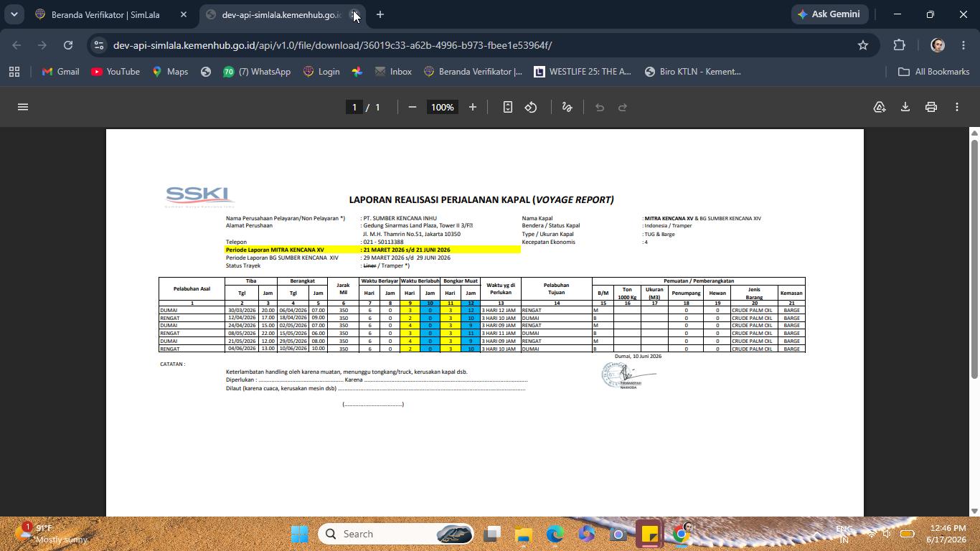
Task: Click the PDF vertical scrollbar thumb
Action: [974, 258]
